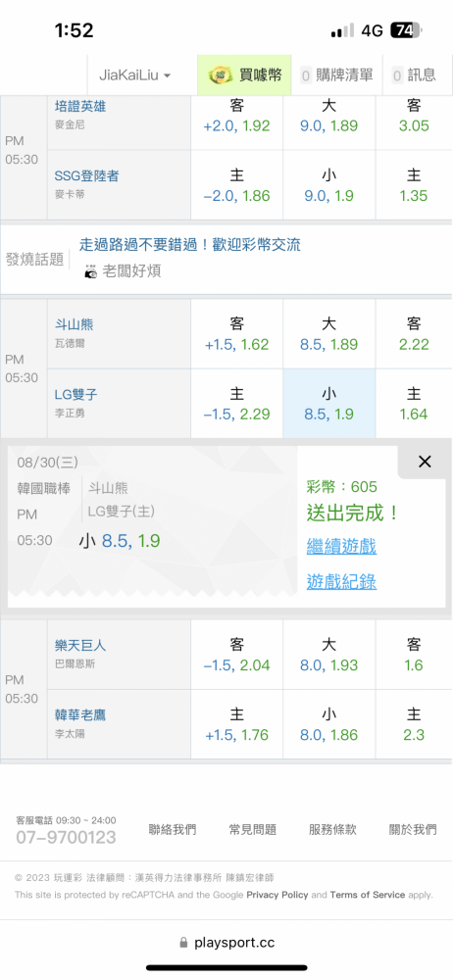This screenshot has height=980, width=453.
Task: Close the bet slip with X
Action: click(x=425, y=462)
